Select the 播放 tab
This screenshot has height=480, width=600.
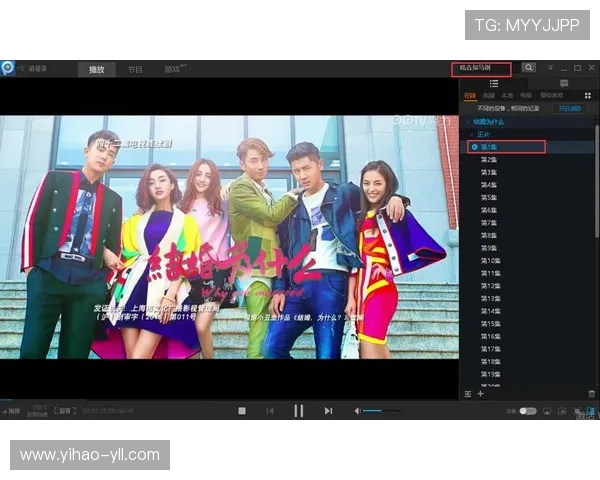tap(97, 69)
